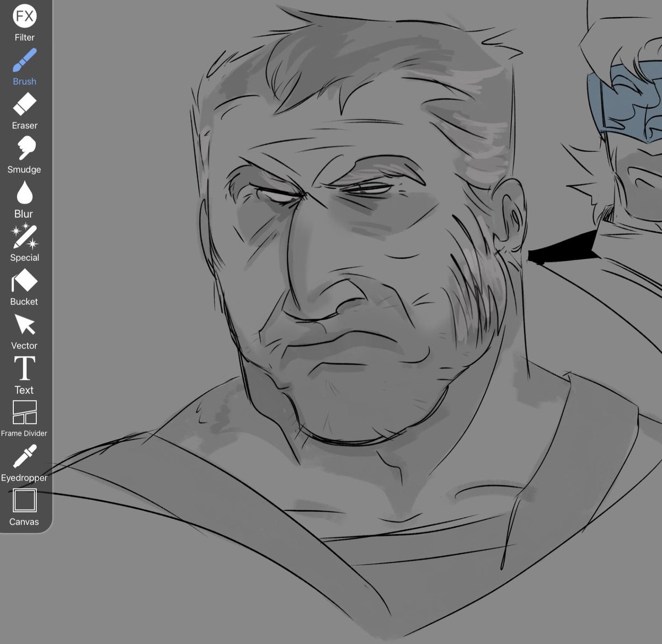The image size is (662, 644).
Task: Open the Canvas tool
Action: 24,507
